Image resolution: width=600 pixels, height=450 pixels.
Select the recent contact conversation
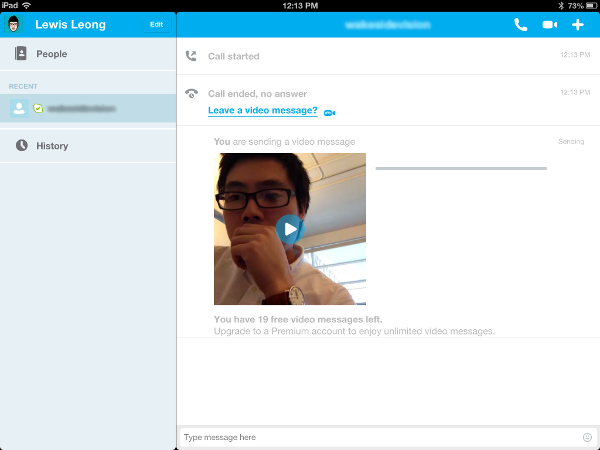88,109
